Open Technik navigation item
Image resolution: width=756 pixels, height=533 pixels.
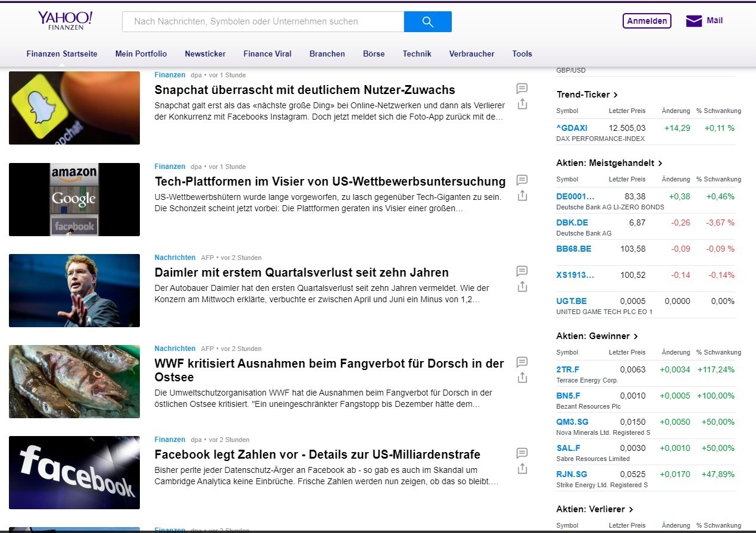417,54
